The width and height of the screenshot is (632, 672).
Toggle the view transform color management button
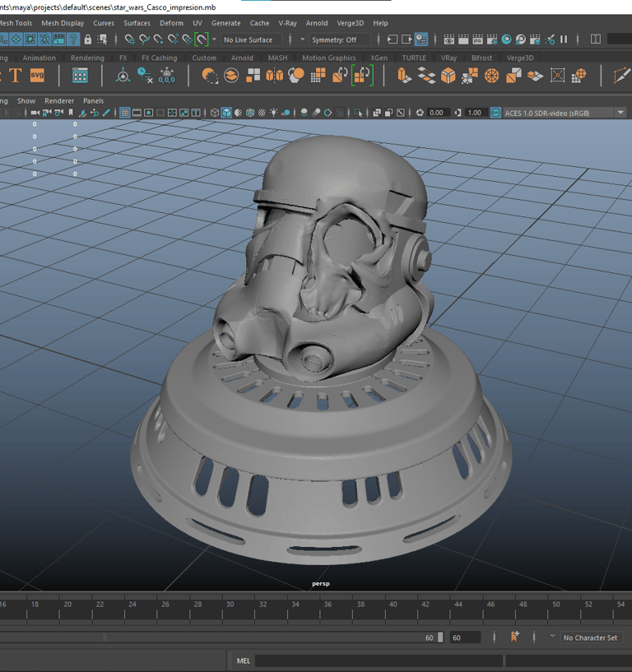(495, 113)
